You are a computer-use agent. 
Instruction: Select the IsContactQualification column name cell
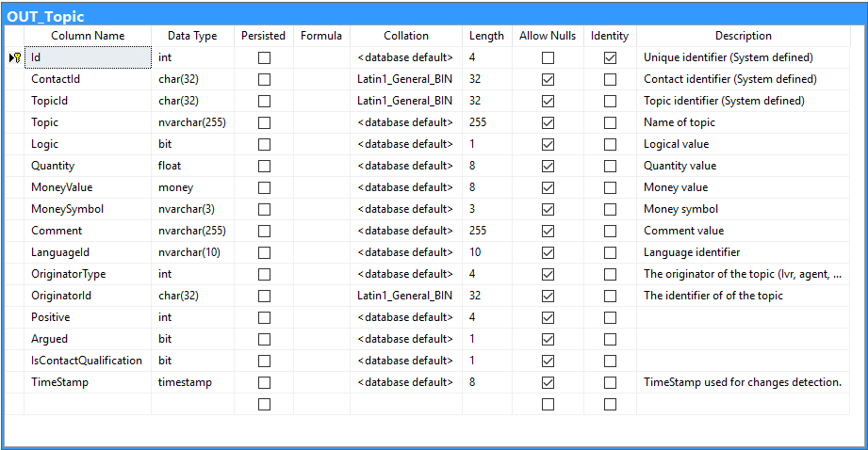pos(88,361)
